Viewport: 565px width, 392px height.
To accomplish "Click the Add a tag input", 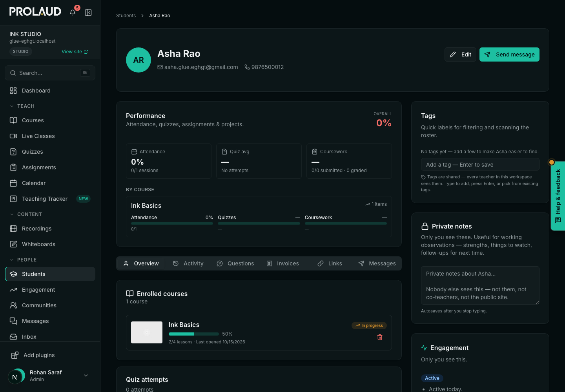I will click(480, 165).
